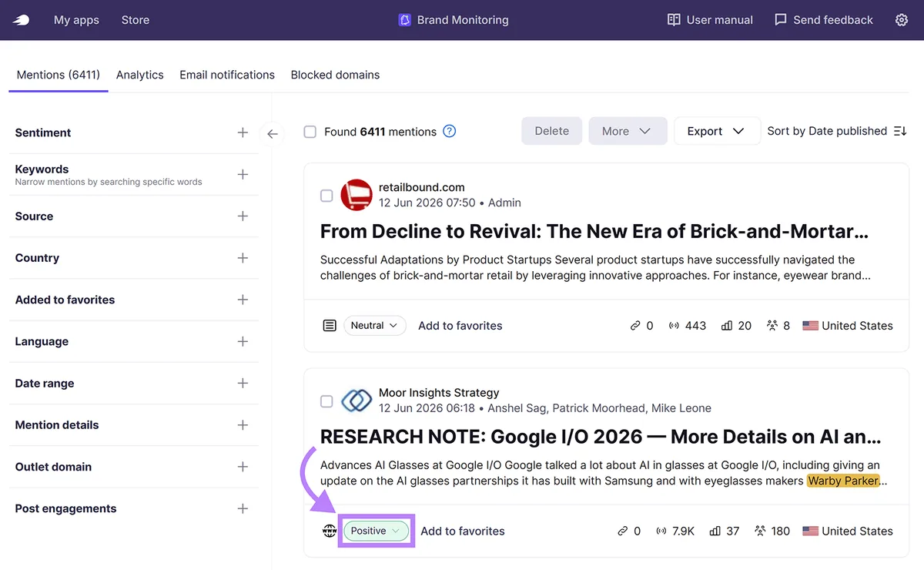Image resolution: width=924 pixels, height=570 pixels.
Task: Add Moor Insights mention to favorites
Action: pos(463,531)
